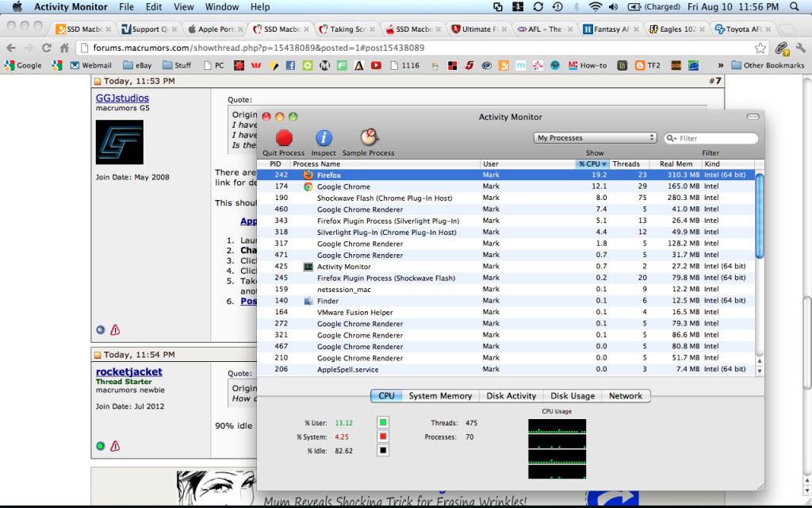The width and height of the screenshot is (812, 508).
Task: Switch to the Fantasy AF browser tab
Action: [611, 29]
